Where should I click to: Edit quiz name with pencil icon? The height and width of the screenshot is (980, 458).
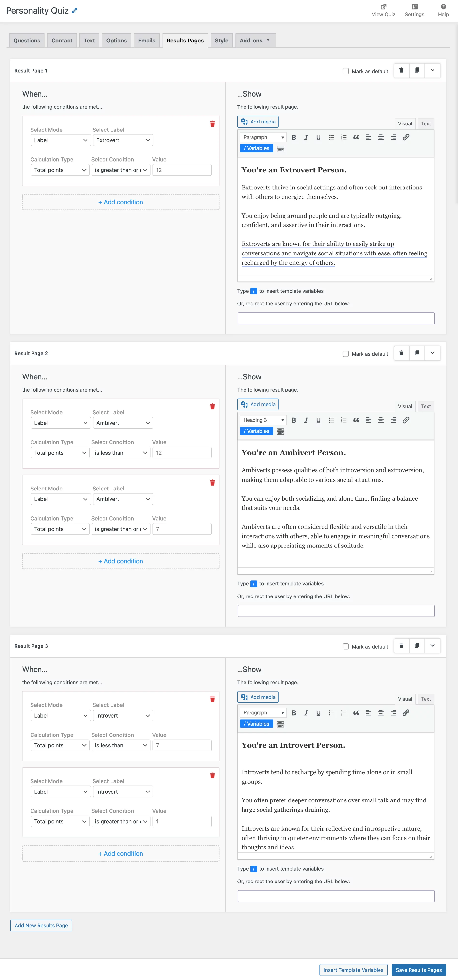[x=74, y=11]
